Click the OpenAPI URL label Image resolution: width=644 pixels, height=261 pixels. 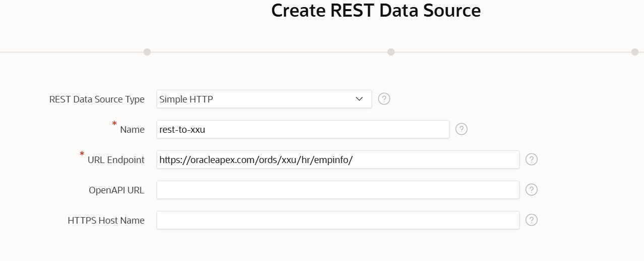[x=116, y=190]
